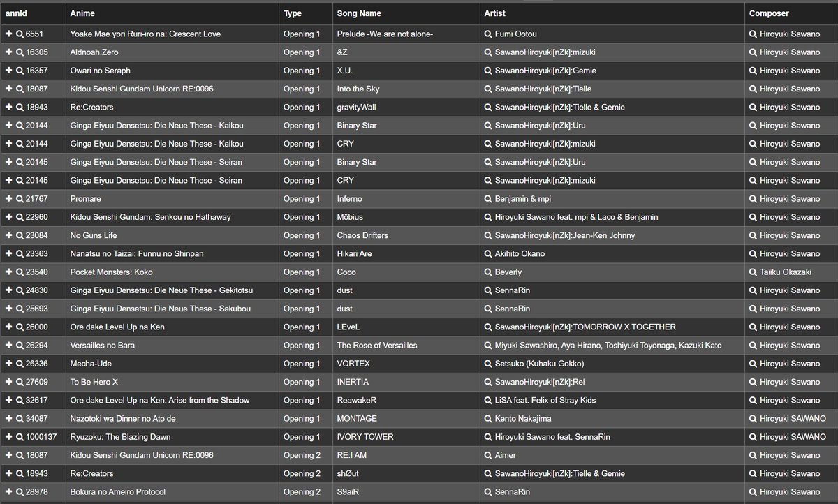Click the song title S9aiR
Screen dimensions: 838x504
click(349, 491)
